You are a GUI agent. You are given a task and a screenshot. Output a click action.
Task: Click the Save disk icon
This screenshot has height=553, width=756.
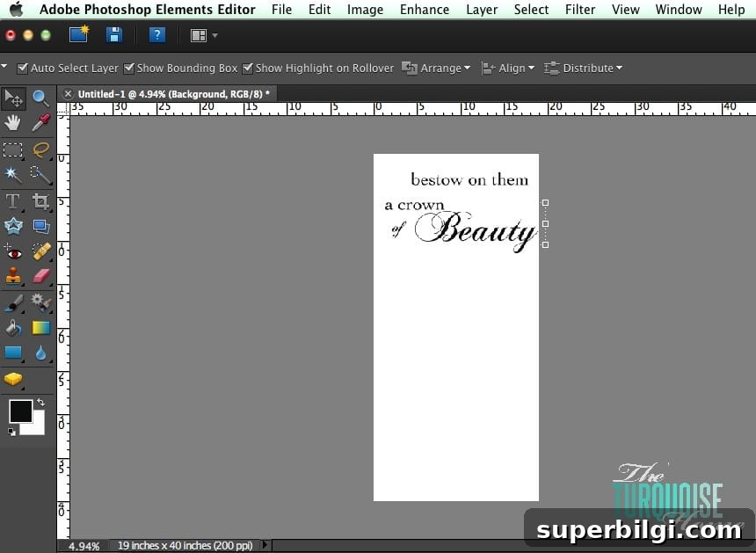coord(114,35)
